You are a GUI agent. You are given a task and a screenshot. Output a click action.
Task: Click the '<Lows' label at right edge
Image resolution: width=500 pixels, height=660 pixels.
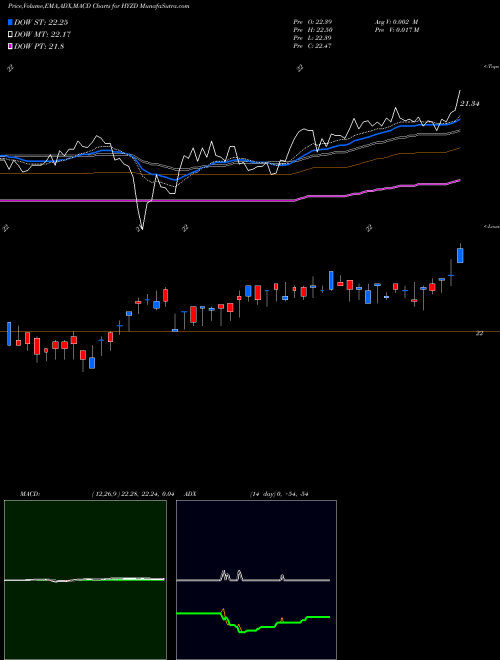492,226
